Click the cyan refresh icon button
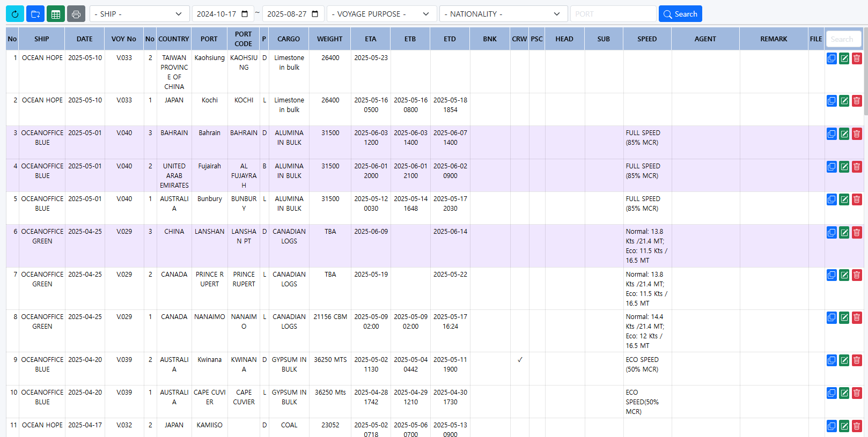The image size is (868, 437). tap(15, 14)
